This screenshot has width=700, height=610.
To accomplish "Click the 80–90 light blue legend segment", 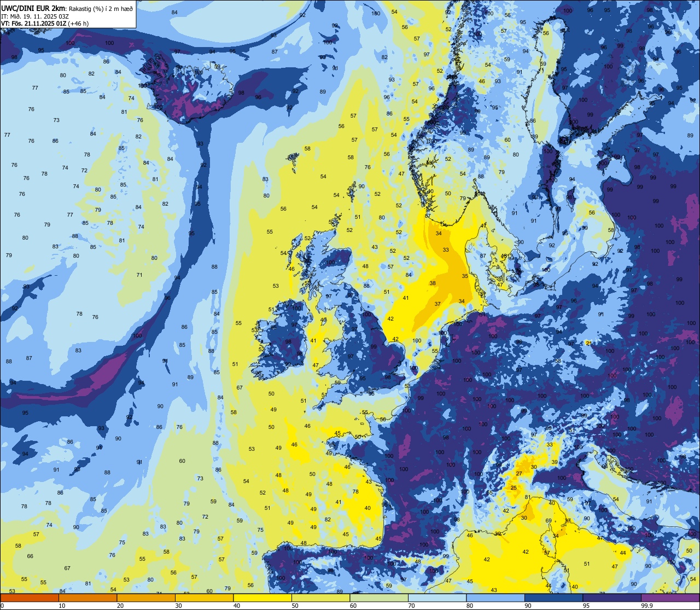I will tap(496, 598).
